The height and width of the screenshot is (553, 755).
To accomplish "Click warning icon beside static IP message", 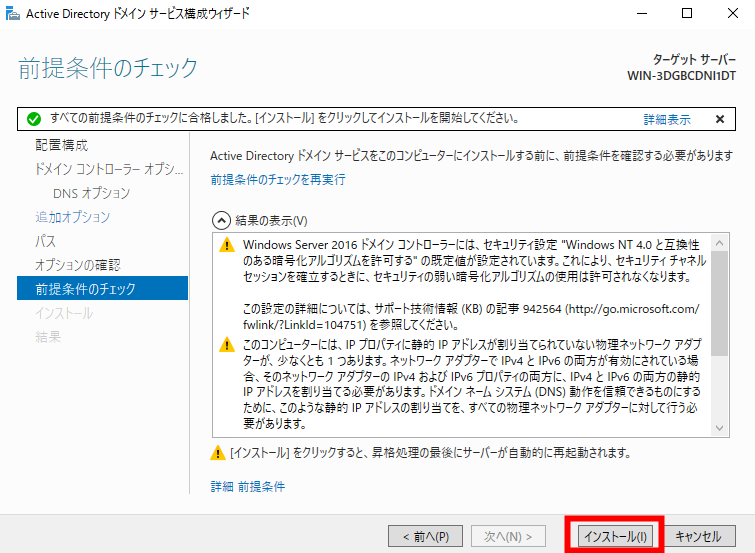I will coord(227,345).
